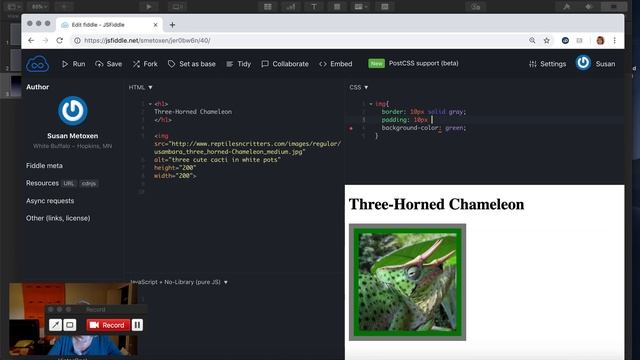
Task: Click the text T icon in background toolbar
Action: click(314, 7)
